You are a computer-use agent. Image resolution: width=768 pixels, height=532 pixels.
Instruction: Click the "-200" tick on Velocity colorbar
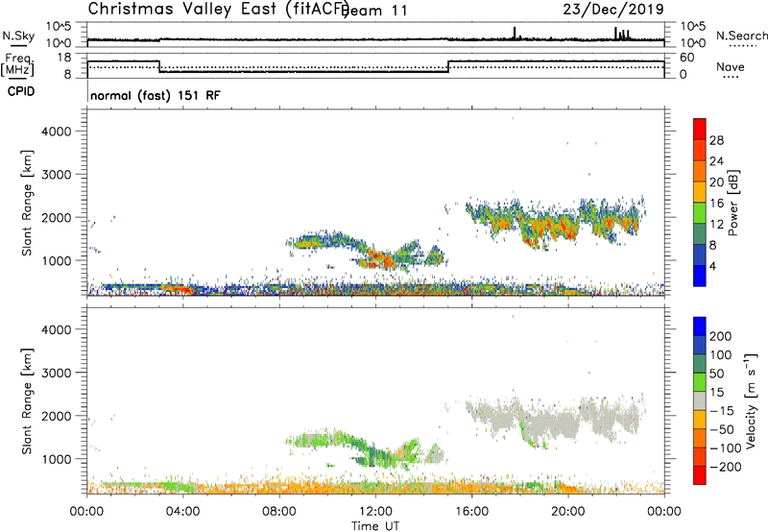point(725,467)
